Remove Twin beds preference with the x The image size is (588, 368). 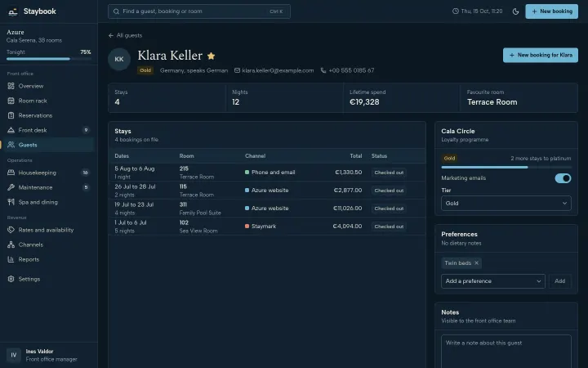click(476, 263)
